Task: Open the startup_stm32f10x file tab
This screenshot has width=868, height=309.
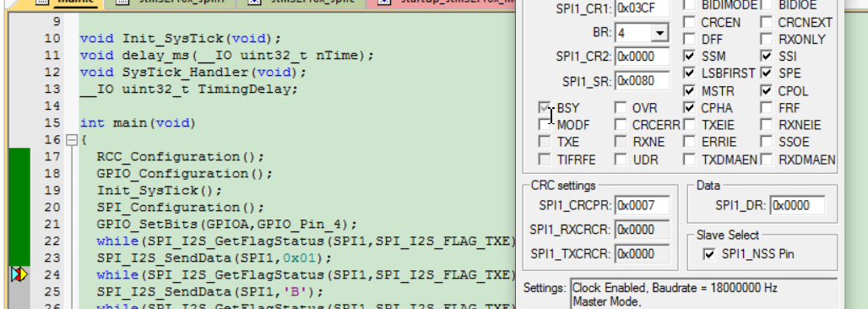Action: point(440,3)
